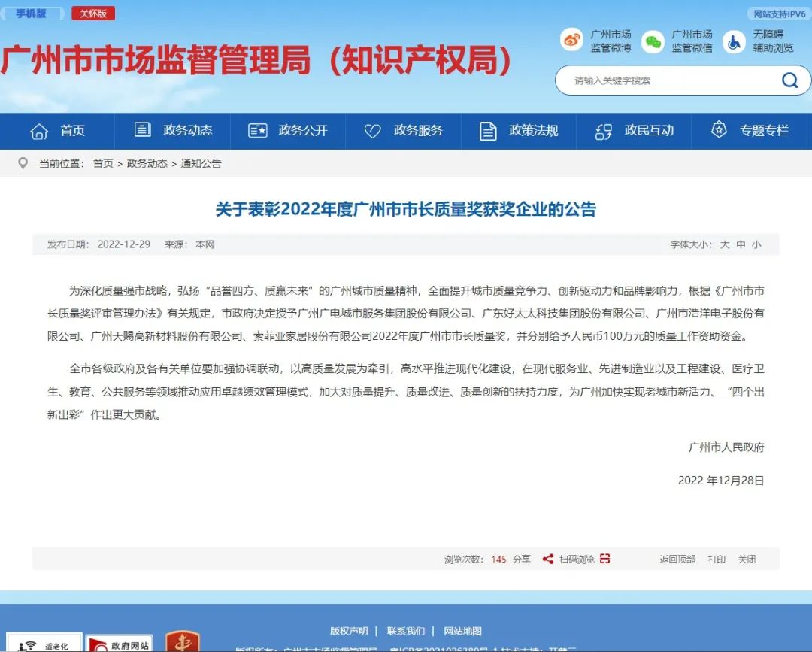The height and width of the screenshot is (652, 812).
Task: Open the 政务服务 navigation menu
Action: tap(403, 131)
